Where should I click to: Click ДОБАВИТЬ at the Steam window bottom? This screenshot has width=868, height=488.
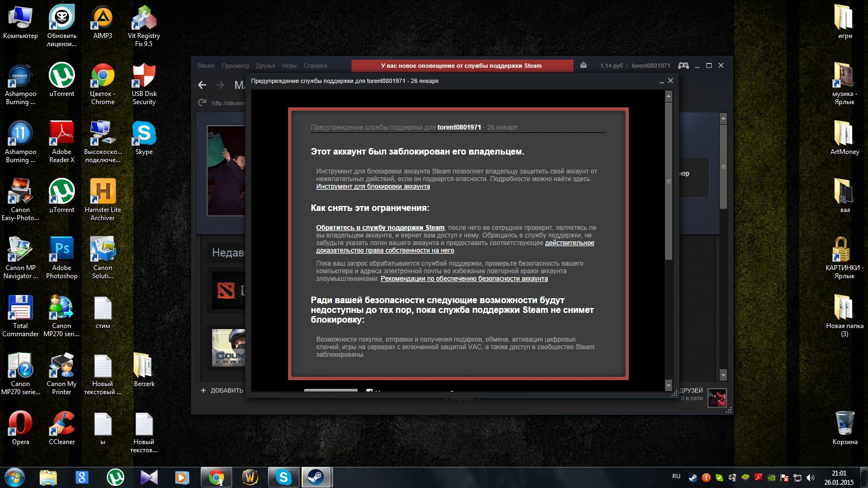222,390
